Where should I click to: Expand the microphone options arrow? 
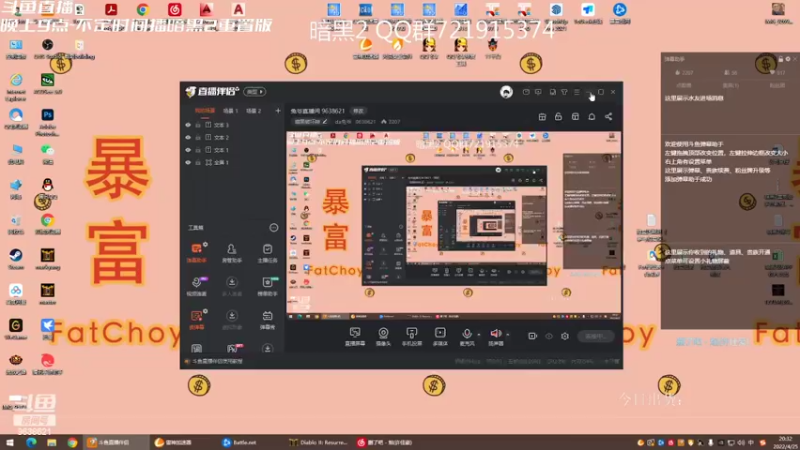tap(479, 335)
